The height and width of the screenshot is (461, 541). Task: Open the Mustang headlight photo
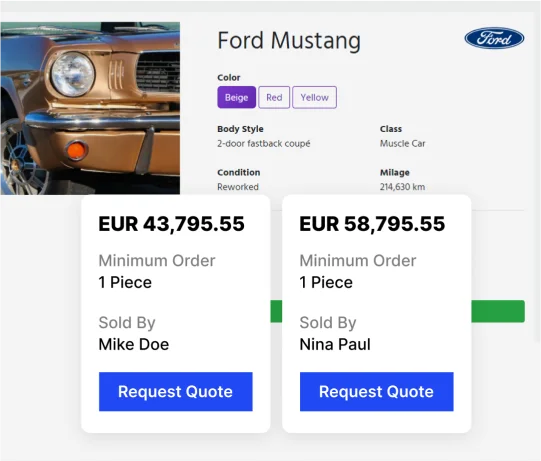coord(90,108)
